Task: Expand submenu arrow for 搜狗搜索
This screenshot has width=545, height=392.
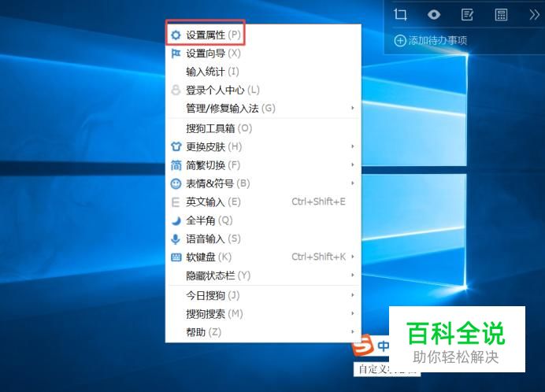Action: (x=353, y=313)
